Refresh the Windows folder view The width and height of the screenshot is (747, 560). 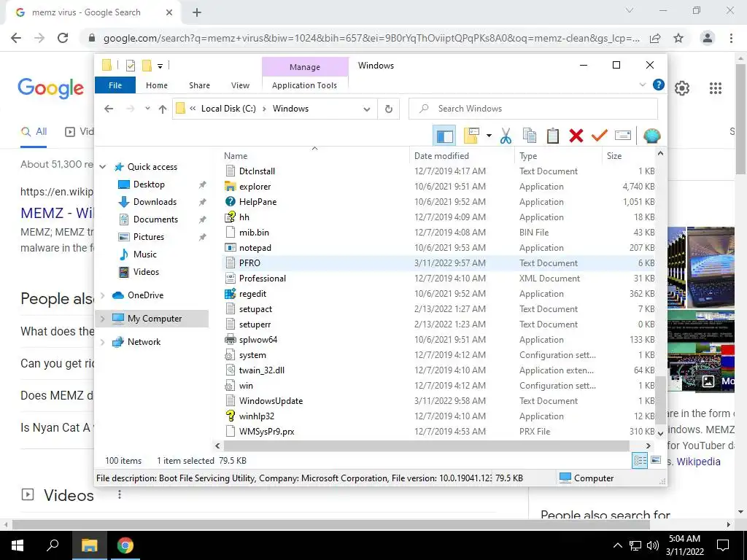click(389, 109)
